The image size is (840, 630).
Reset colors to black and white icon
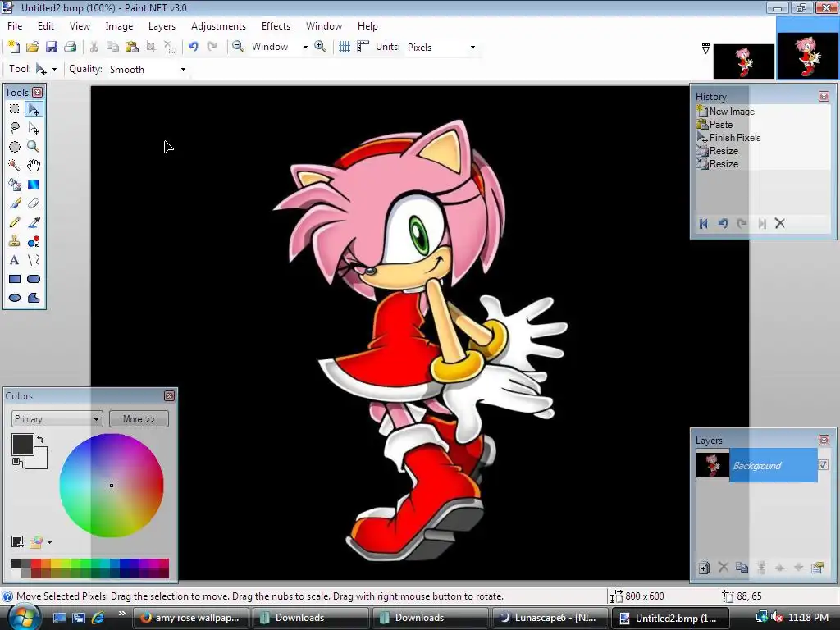click(17, 463)
